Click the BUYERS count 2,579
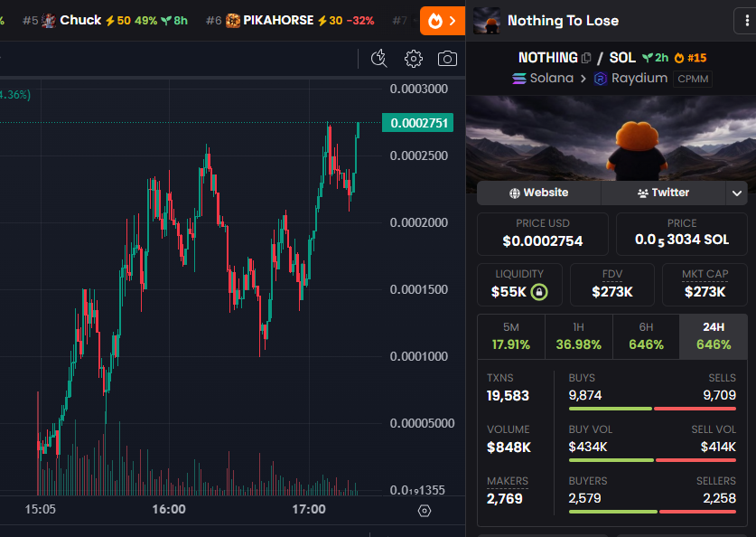756x537 pixels. [x=585, y=498]
